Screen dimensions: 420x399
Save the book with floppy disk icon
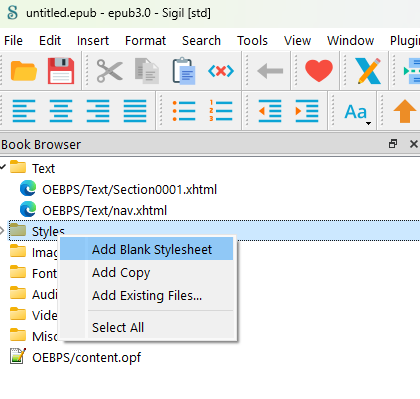pos(61,71)
